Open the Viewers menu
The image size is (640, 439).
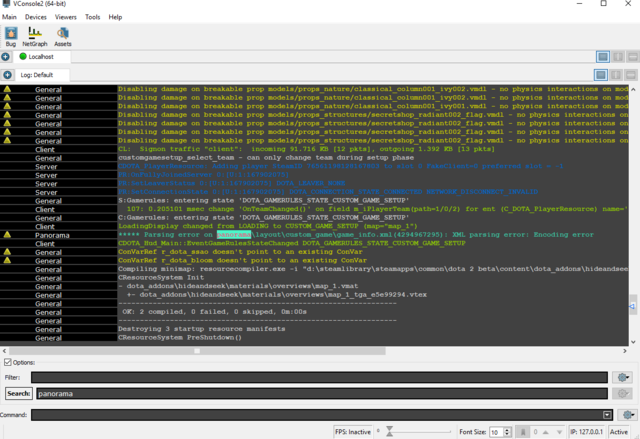(x=66, y=17)
